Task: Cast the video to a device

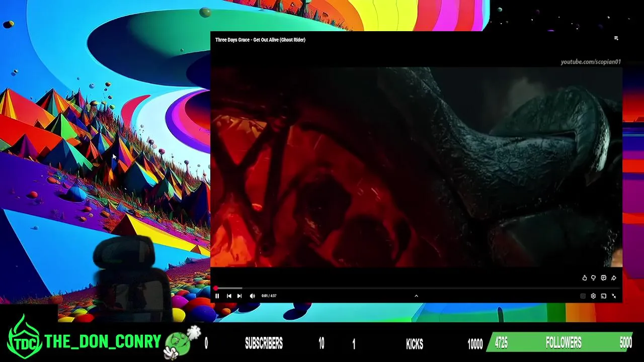Action: point(604,296)
